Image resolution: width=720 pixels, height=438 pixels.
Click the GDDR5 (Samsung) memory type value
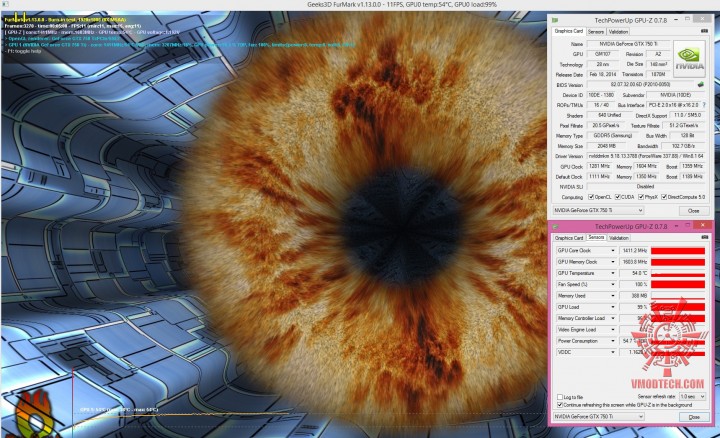tap(613, 136)
